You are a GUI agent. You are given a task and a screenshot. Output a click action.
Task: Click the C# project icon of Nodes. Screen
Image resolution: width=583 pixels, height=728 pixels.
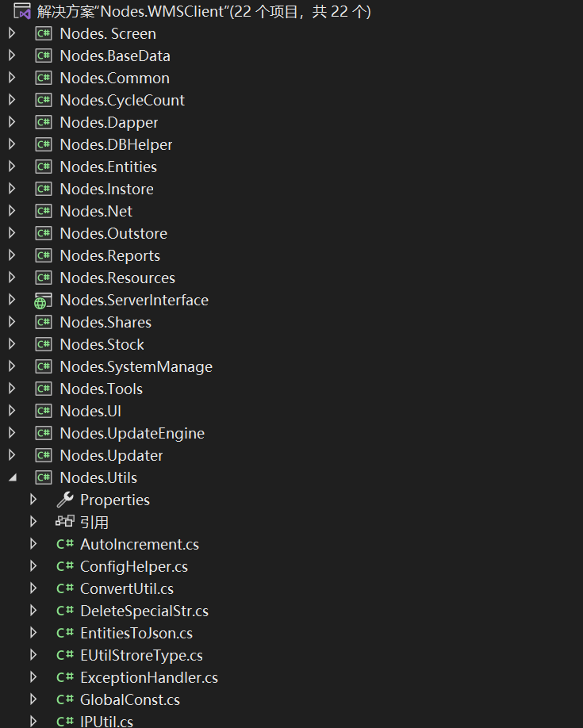pos(44,33)
